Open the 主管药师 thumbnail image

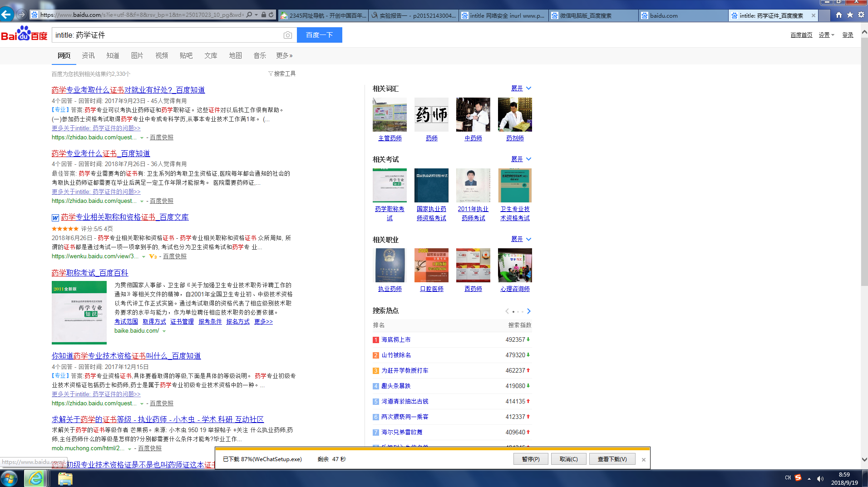point(390,114)
